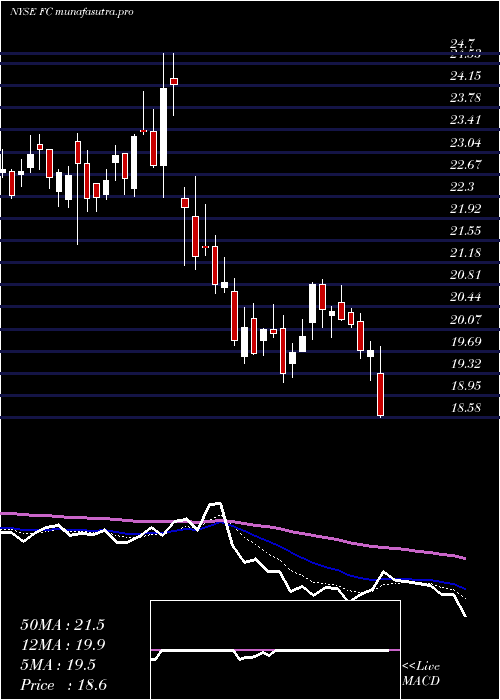Click the <<Live MACD label
Viewport: 500px width, 700px height.
point(421,674)
